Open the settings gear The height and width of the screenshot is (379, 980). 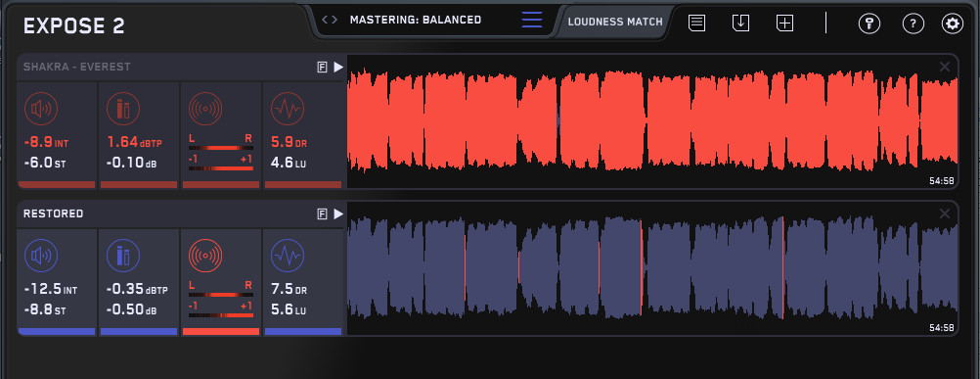pyautogui.click(x=953, y=24)
